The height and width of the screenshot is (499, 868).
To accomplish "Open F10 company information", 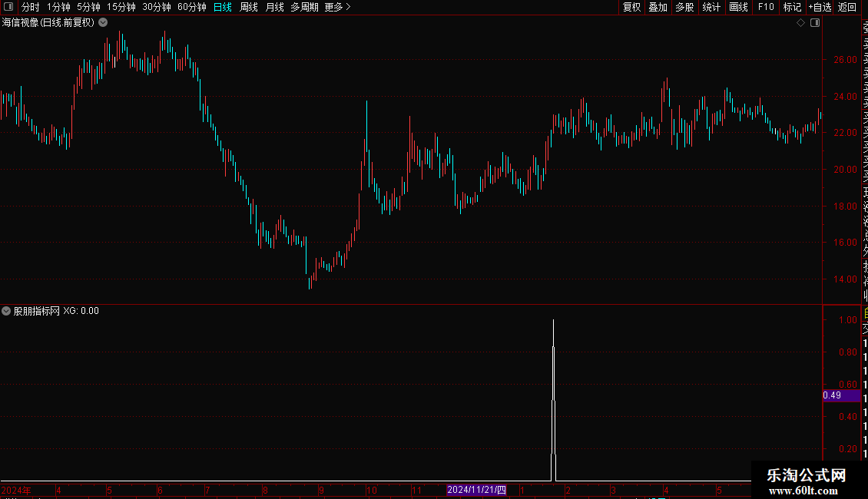I will point(766,7).
